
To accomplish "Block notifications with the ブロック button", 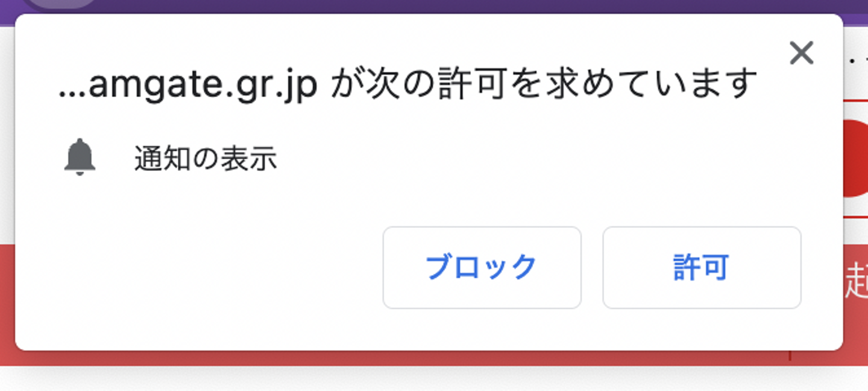I will click(482, 267).
